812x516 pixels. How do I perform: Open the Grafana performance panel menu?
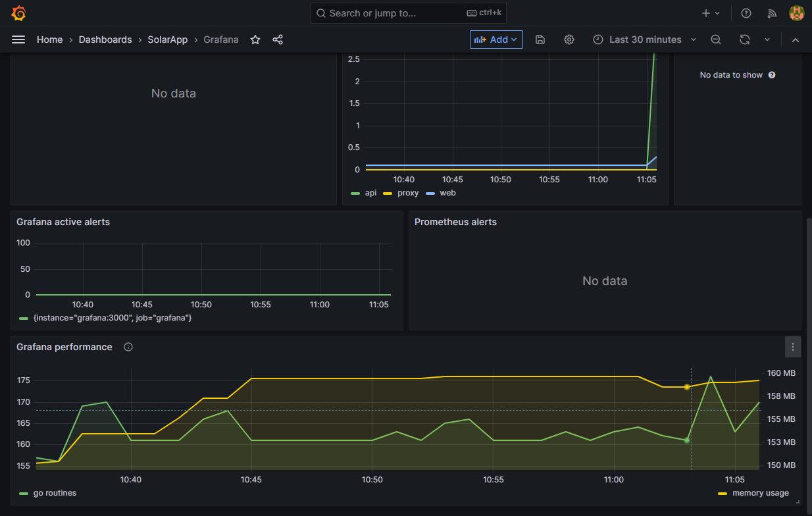(793, 347)
